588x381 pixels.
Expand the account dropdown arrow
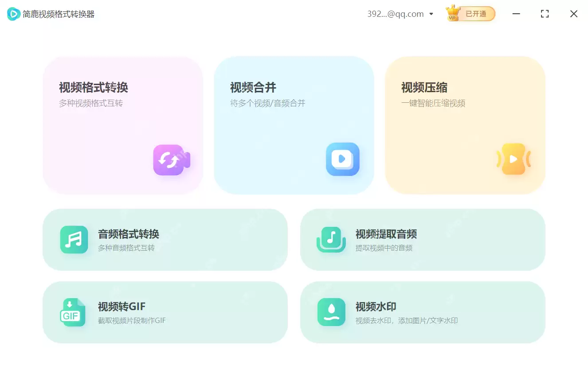point(431,14)
